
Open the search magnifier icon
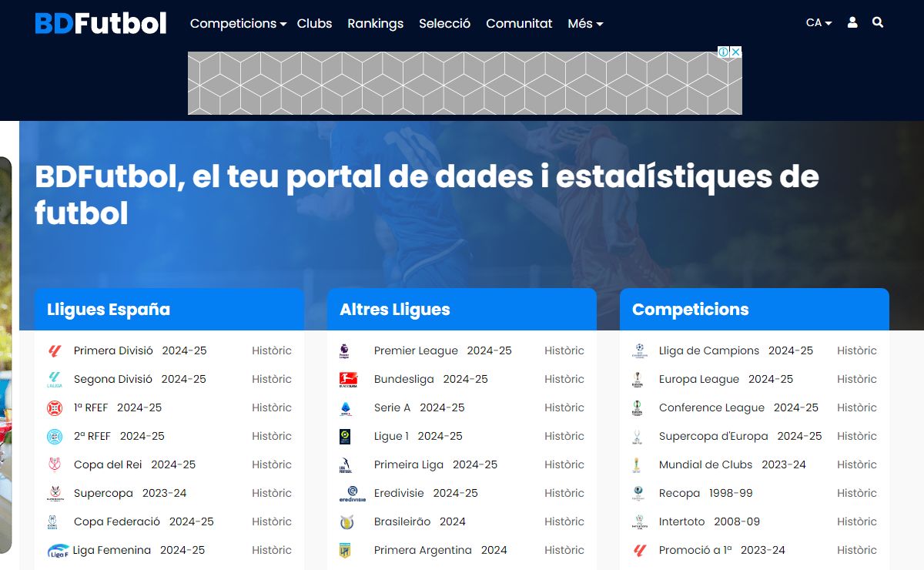[878, 23]
